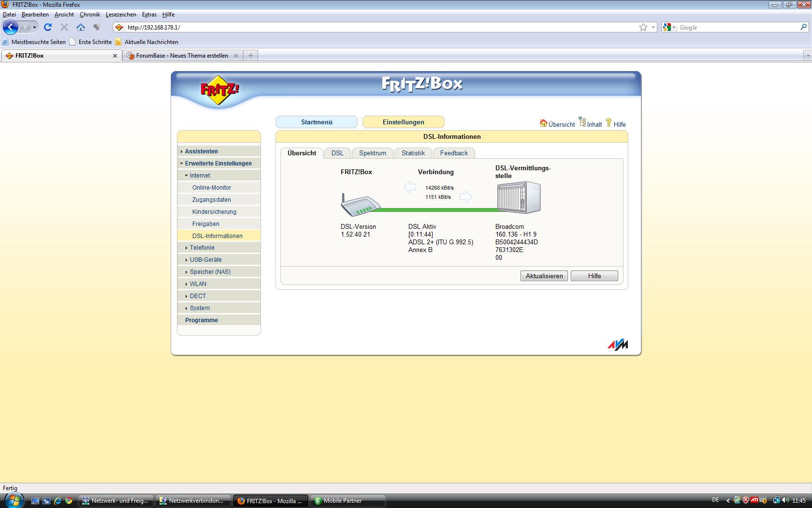Click the ATI tray icon
Screen dimensions: 812x508
click(x=754, y=500)
